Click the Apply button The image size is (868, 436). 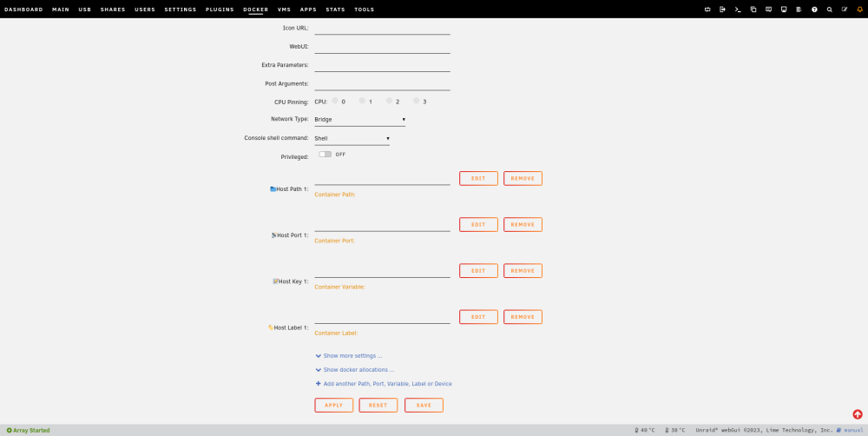(334, 405)
